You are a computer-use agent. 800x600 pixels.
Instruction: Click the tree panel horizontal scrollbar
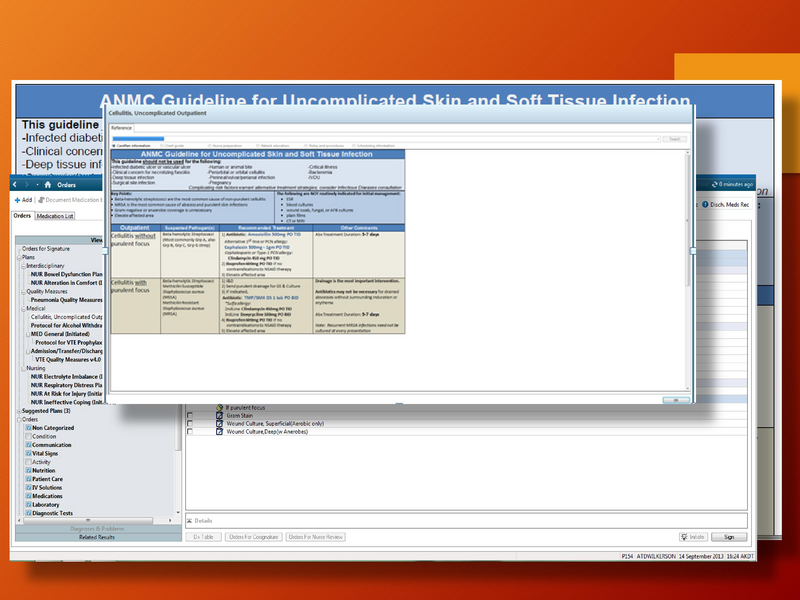pos(88,520)
